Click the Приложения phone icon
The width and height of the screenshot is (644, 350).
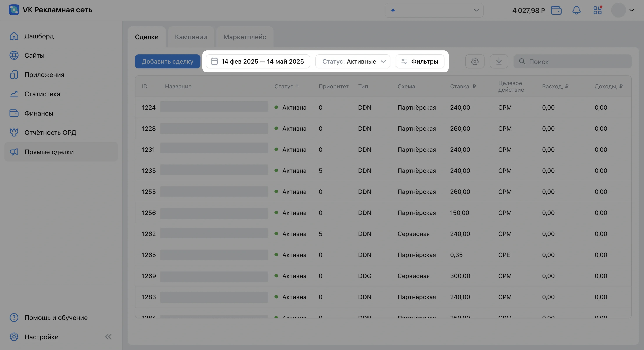tap(14, 75)
